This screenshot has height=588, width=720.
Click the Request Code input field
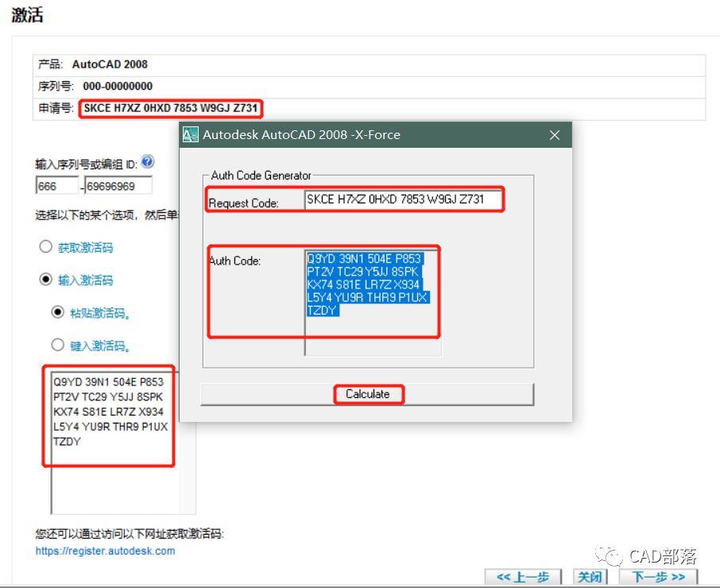click(x=403, y=199)
